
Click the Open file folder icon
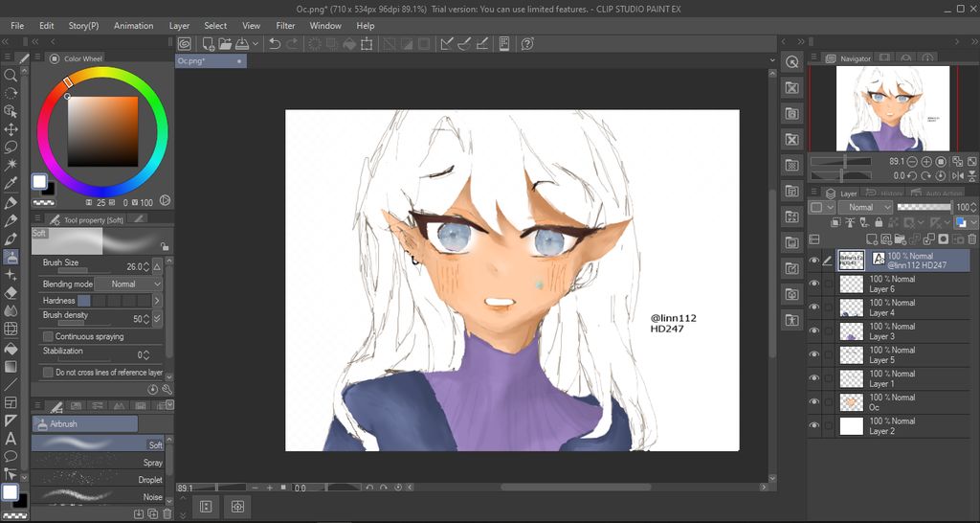tap(225, 44)
